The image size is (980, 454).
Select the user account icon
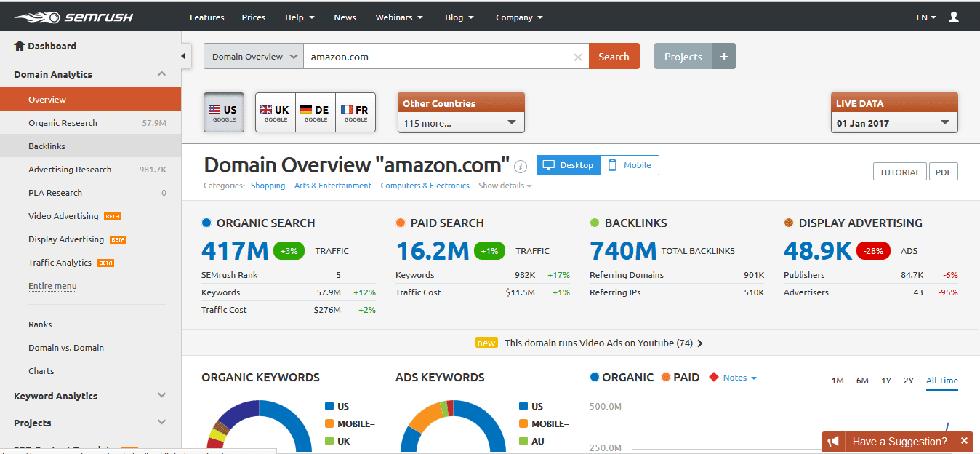pyautogui.click(x=953, y=16)
